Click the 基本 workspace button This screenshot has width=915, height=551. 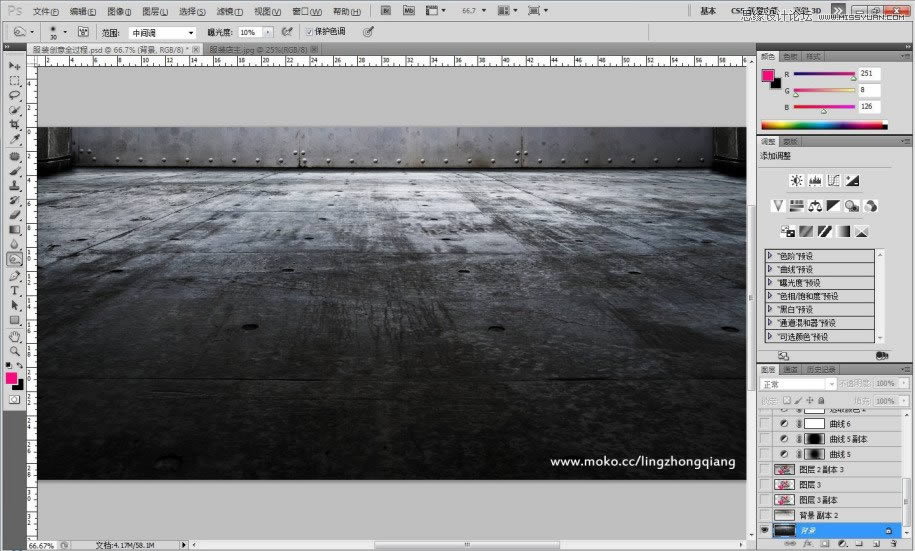(708, 11)
